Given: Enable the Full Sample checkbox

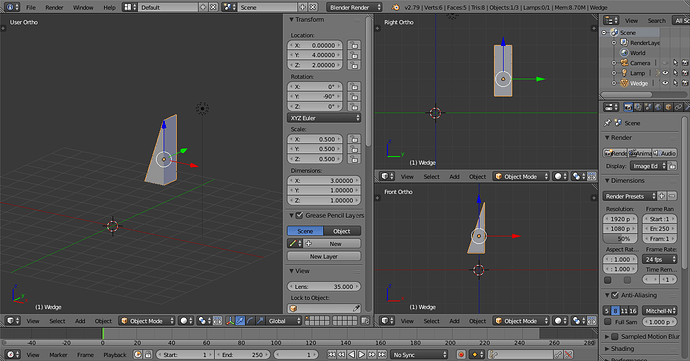Looking at the screenshot, I should point(608,322).
